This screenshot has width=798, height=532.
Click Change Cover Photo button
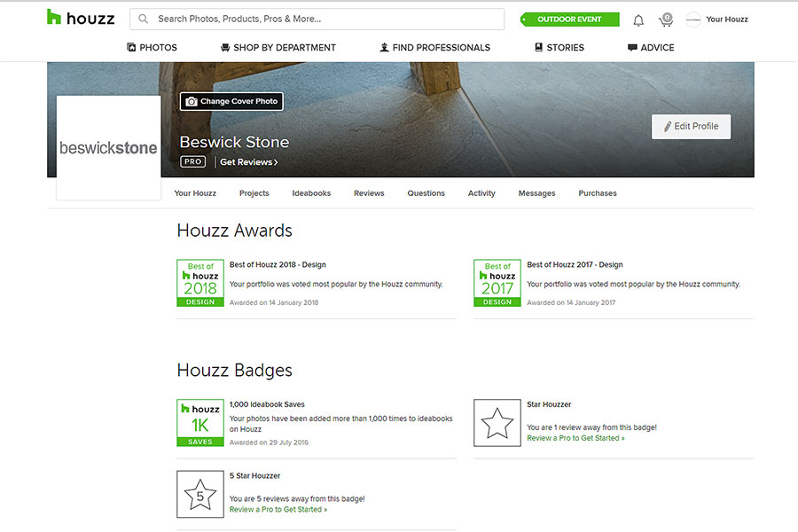(231, 102)
